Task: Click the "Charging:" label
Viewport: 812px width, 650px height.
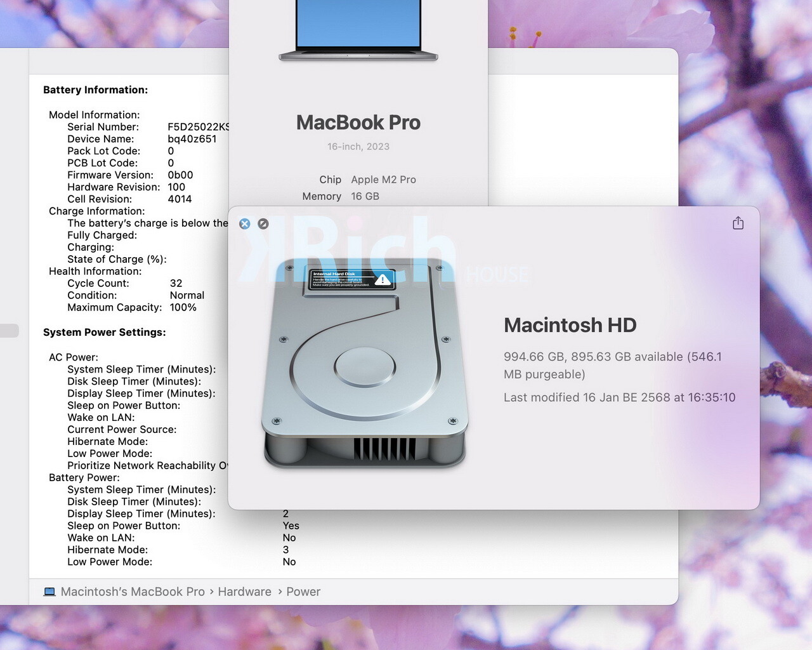Action: 91,248
